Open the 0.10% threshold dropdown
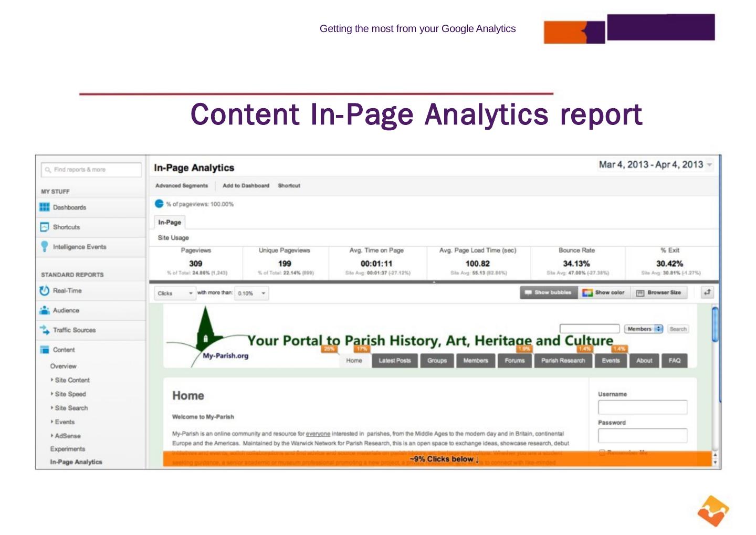756x535 pixels. tap(251, 293)
